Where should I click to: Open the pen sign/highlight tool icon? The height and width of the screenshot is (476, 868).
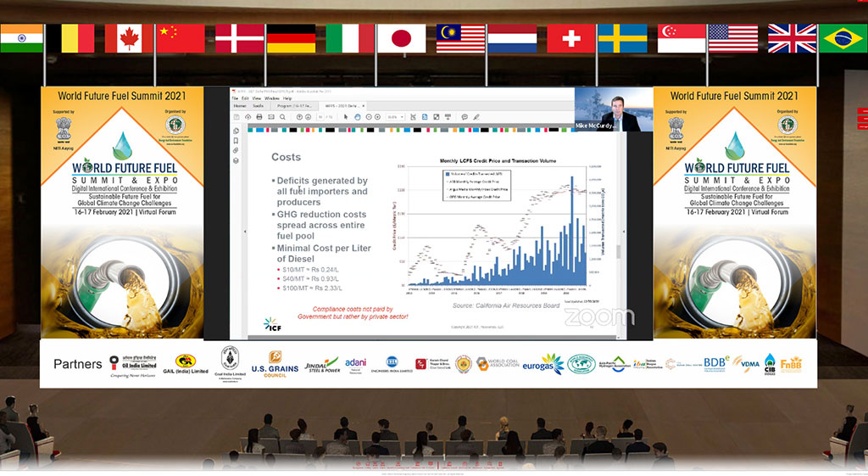coord(476,117)
